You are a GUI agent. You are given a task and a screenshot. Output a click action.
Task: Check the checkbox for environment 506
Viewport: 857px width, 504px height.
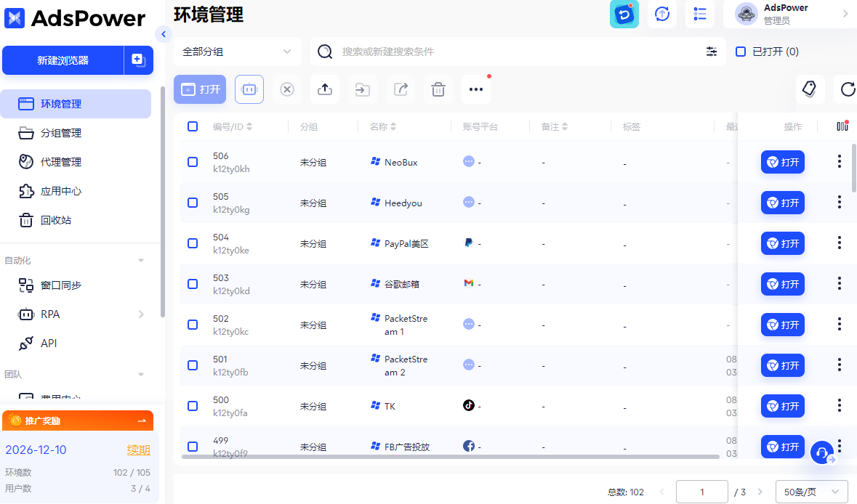coord(193,162)
